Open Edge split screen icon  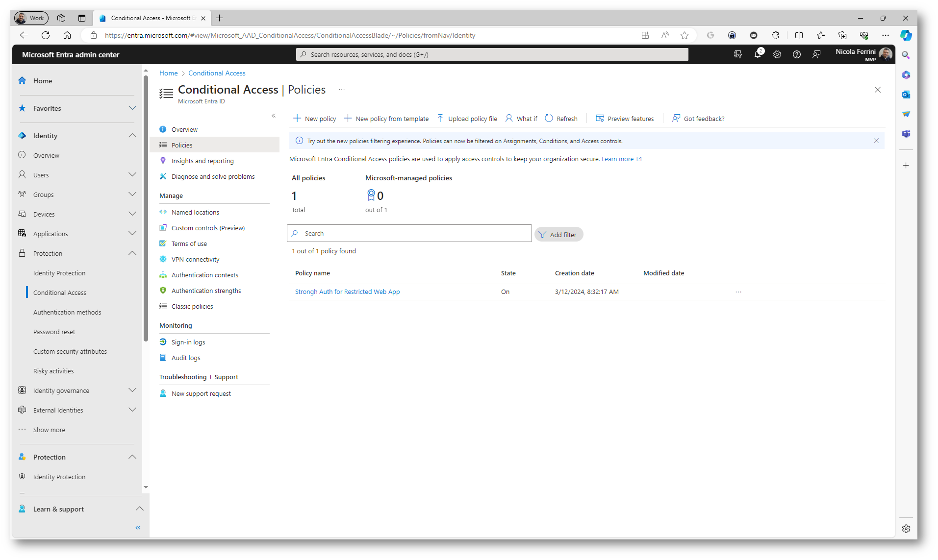point(799,35)
